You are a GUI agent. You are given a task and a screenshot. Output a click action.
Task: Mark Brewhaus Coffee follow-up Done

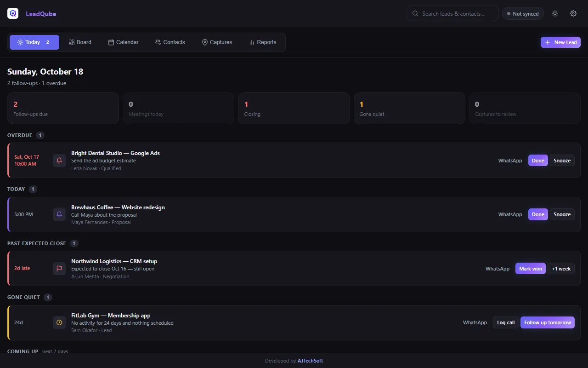pyautogui.click(x=538, y=214)
